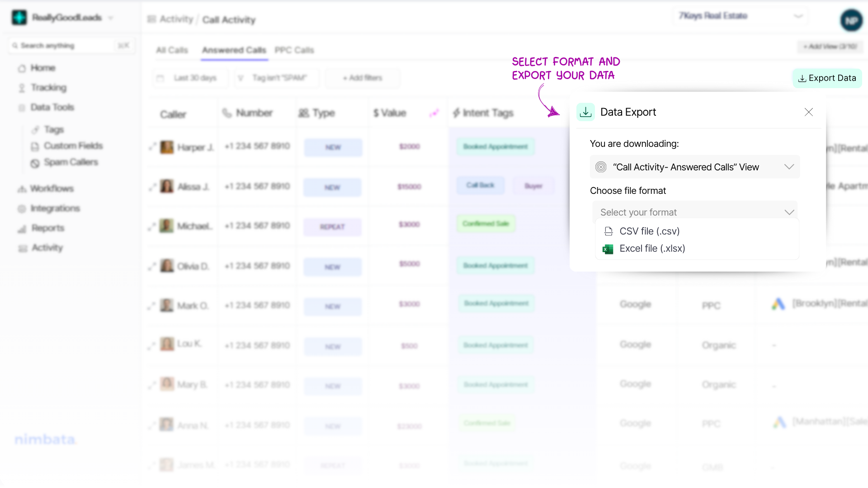Click the ReallyGoodLeads logo icon
868x488 pixels.
tap(19, 18)
